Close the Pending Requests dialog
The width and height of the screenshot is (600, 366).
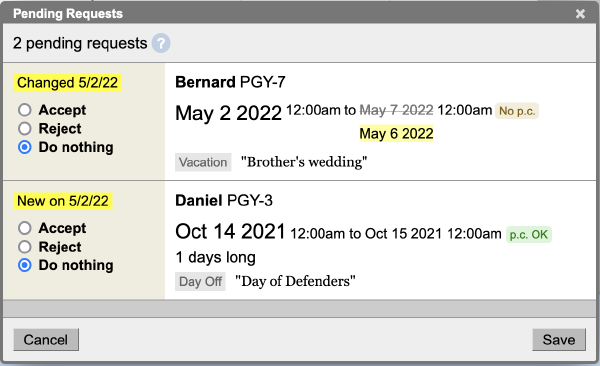click(x=580, y=14)
